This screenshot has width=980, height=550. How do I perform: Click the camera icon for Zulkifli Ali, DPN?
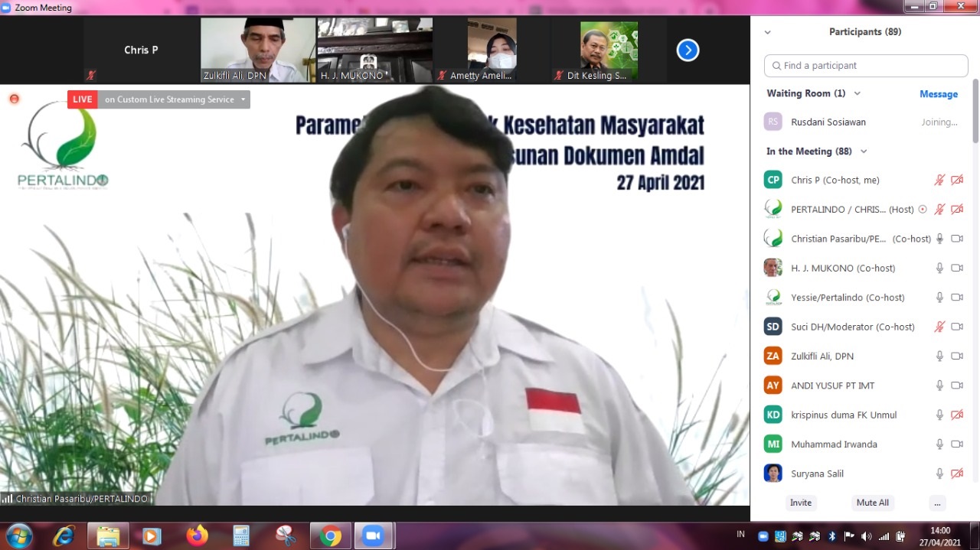pos(956,356)
